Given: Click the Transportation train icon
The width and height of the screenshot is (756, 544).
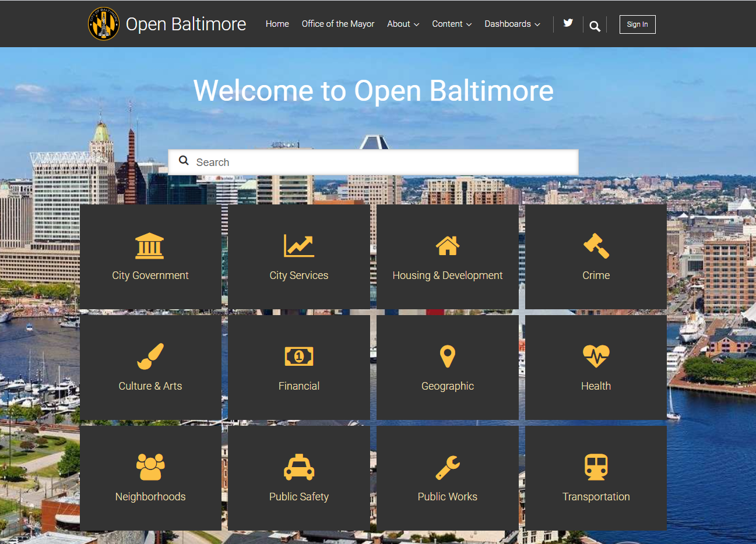Looking at the screenshot, I should pos(596,467).
